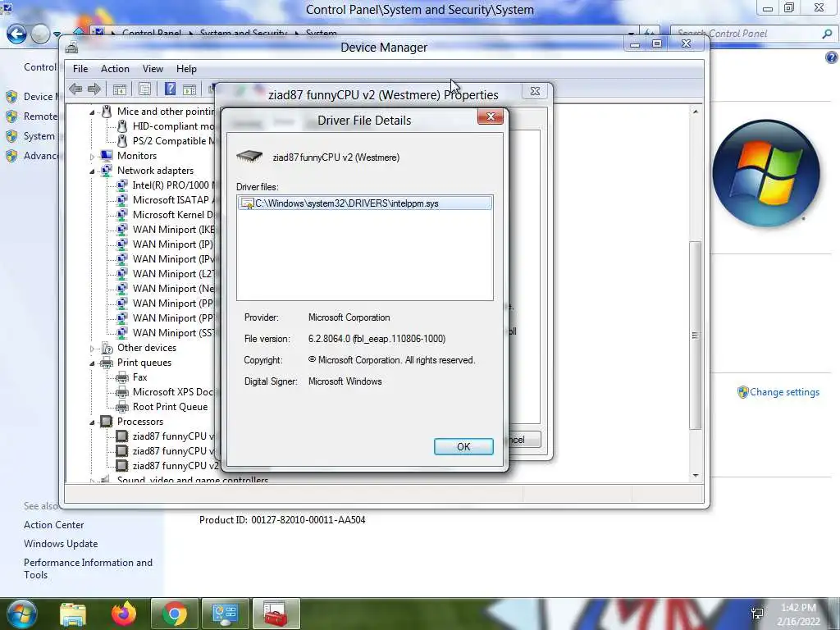Click the Monitors category icon

(107, 156)
